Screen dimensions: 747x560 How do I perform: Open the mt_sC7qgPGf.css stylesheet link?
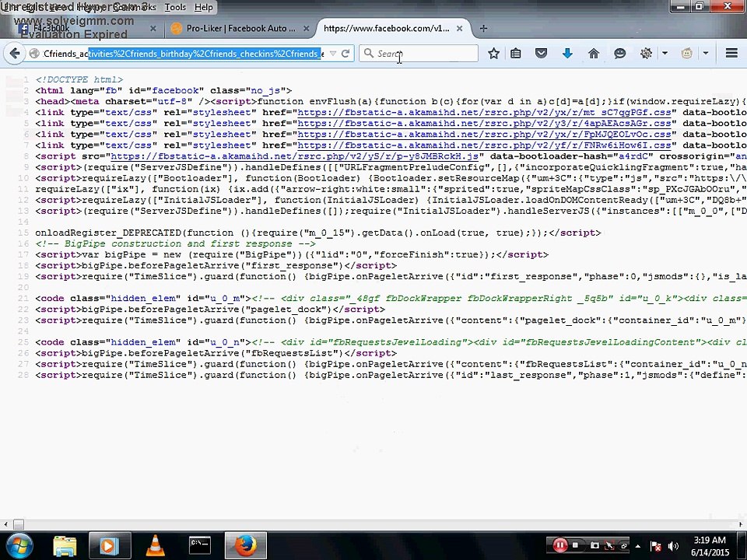click(x=485, y=113)
